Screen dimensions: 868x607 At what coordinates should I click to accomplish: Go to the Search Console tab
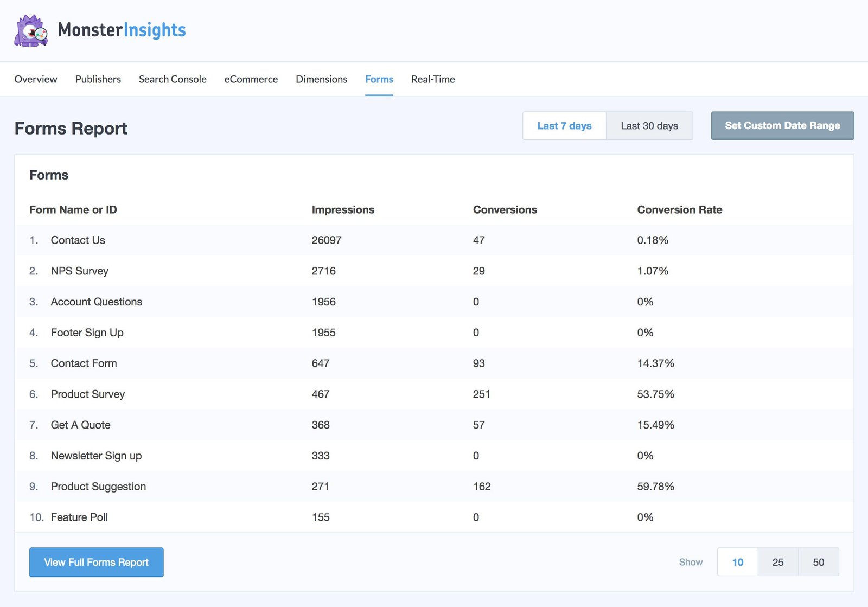tap(173, 79)
